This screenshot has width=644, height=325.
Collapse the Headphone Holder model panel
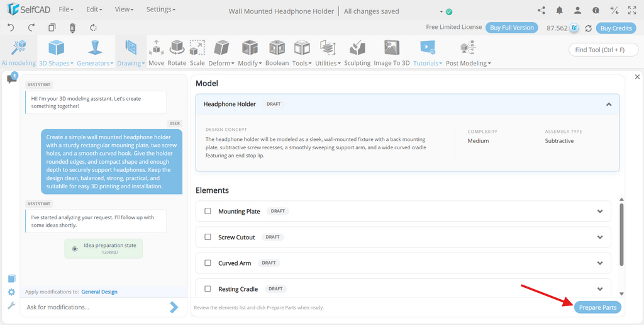coord(609,104)
